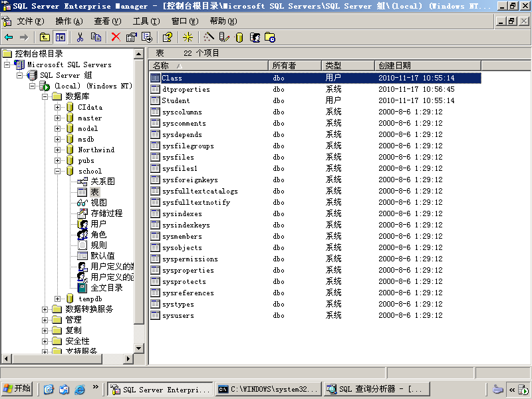Sort by the 所有者 column header
The width and height of the screenshot is (532, 399).
click(295, 65)
